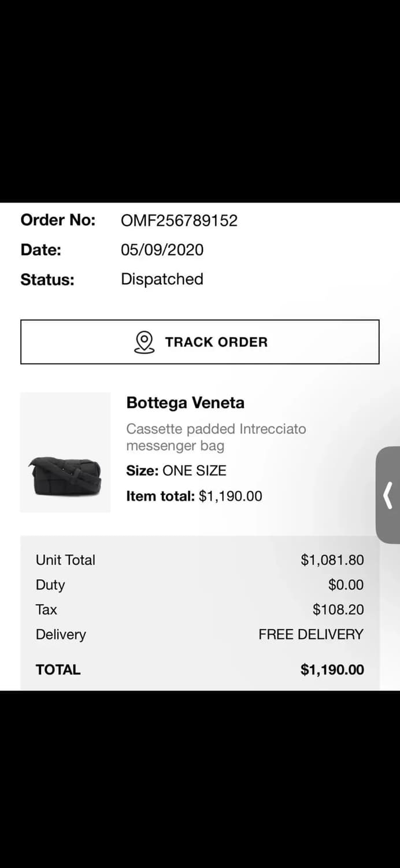
Task: Click the Delivery row label
Action: (x=61, y=635)
